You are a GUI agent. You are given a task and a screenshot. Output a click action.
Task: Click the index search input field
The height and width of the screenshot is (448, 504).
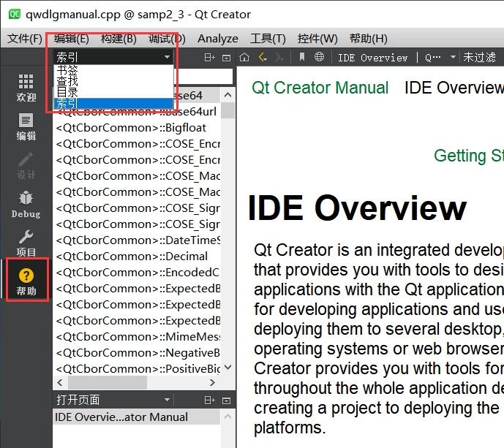point(205,77)
